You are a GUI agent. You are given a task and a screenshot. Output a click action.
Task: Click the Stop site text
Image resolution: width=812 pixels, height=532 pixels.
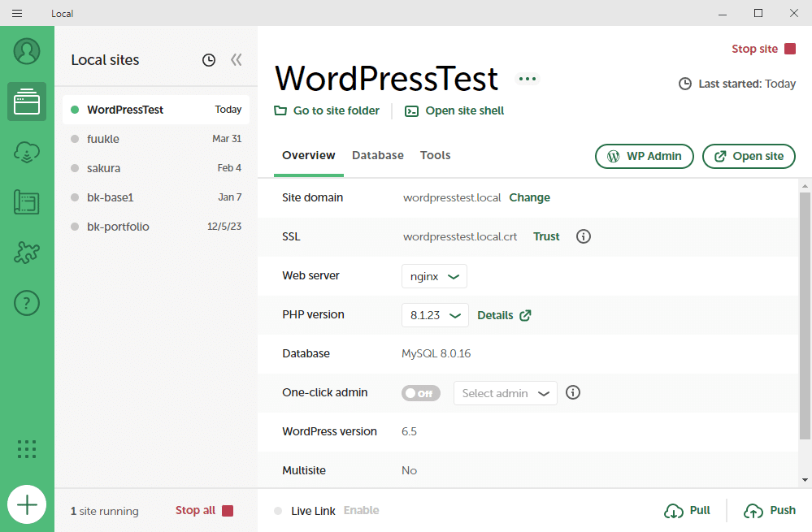tap(754, 49)
